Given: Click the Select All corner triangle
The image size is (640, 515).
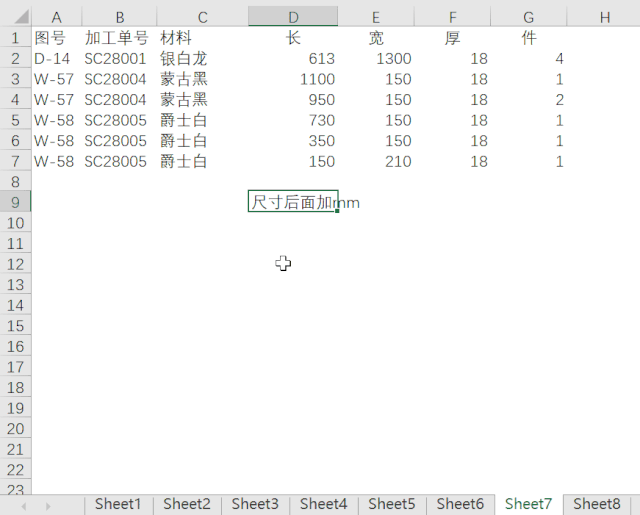Looking at the screenshot, I should pos(21,17).
